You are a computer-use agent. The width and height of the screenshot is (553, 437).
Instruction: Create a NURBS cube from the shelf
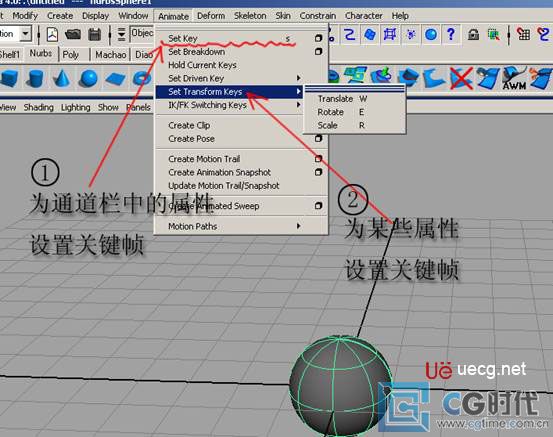pyautogui.click(x=10, y=78)
